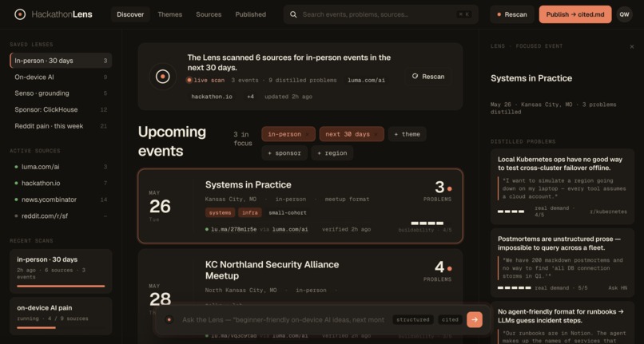Focus the search events input field

[381, 14]
